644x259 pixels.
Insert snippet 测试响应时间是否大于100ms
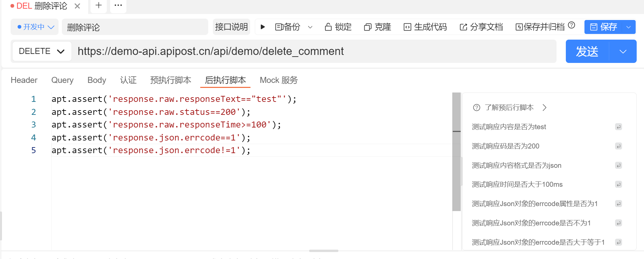[517, 184]
